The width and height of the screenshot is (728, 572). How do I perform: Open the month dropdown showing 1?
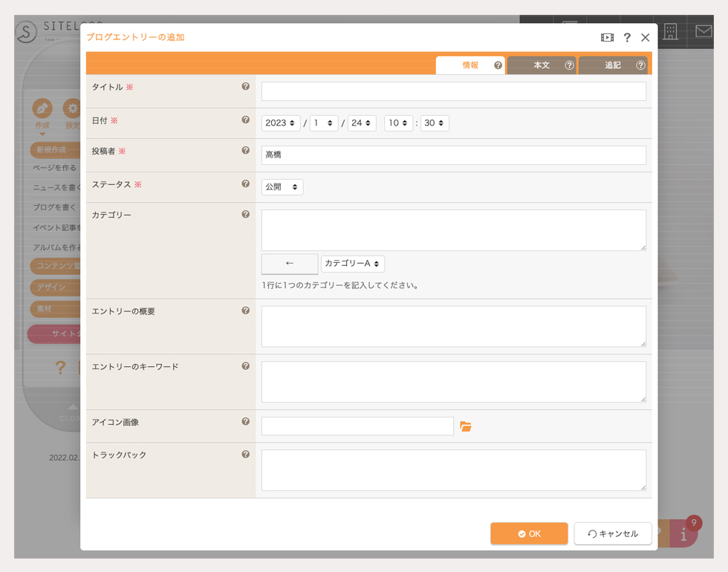pos(324,123)
